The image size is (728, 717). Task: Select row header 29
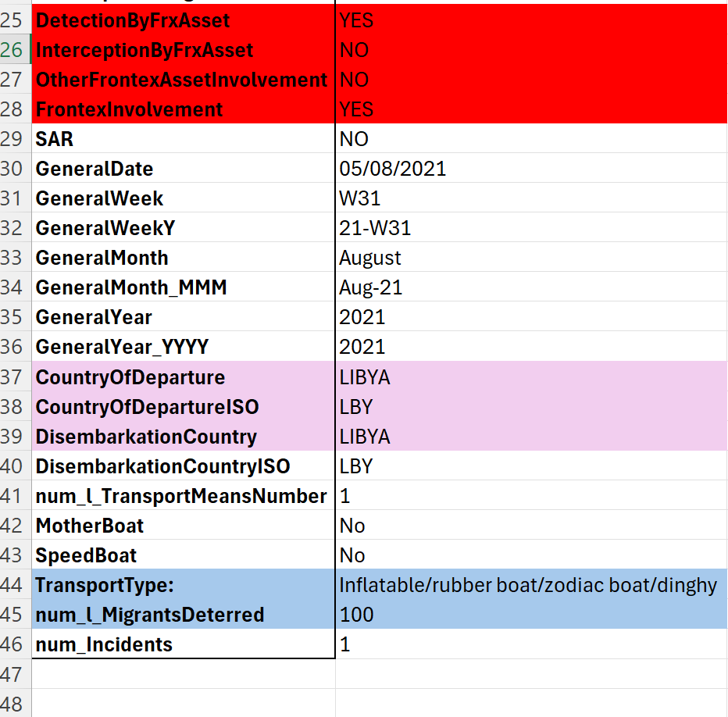click(15, 139)
